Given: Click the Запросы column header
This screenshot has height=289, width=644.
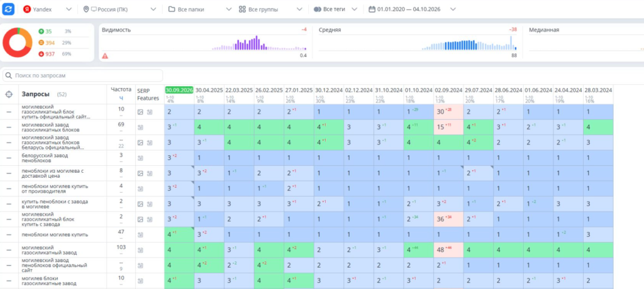Looking at the screenshot, I should coord(36,94).
